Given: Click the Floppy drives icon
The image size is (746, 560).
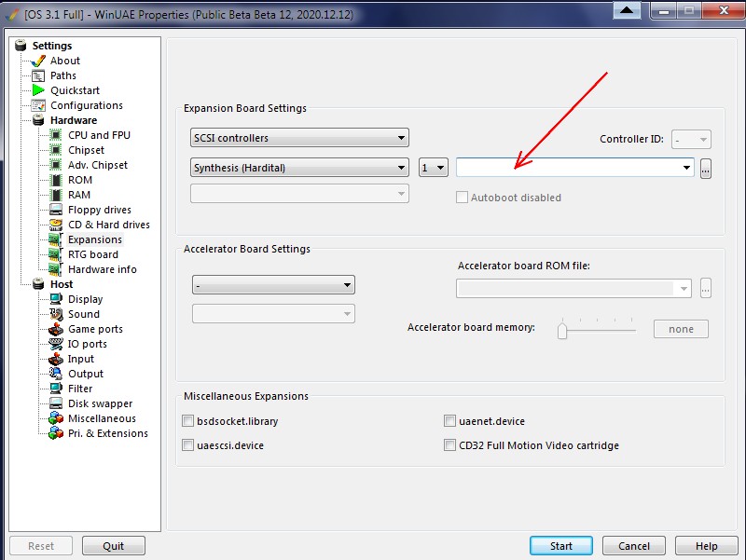Looking at the screenshot, I should [56, 210].
